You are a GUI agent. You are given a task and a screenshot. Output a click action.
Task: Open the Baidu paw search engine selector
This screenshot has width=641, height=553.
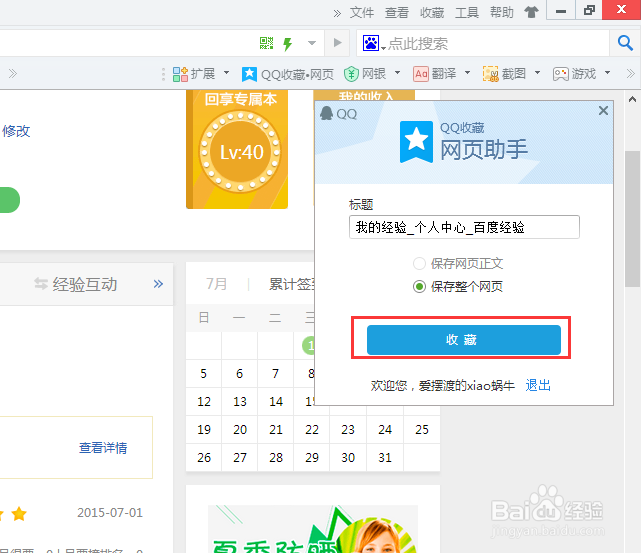(x=372, y=43)
